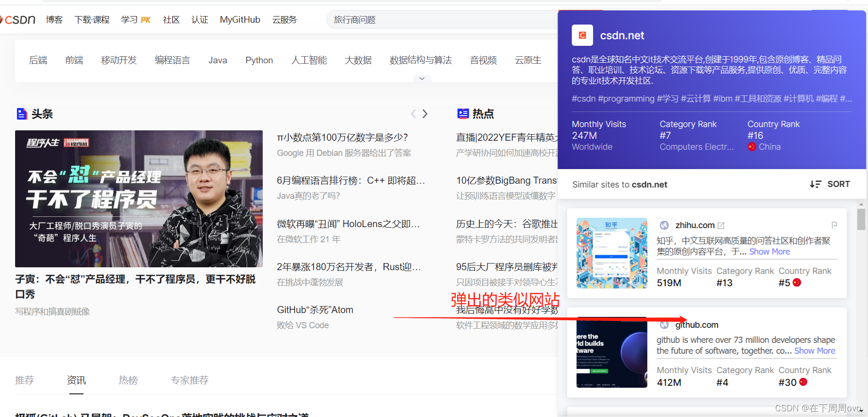Open zhihu.com external link icon

pyautogui.click(x=721, y=226)
